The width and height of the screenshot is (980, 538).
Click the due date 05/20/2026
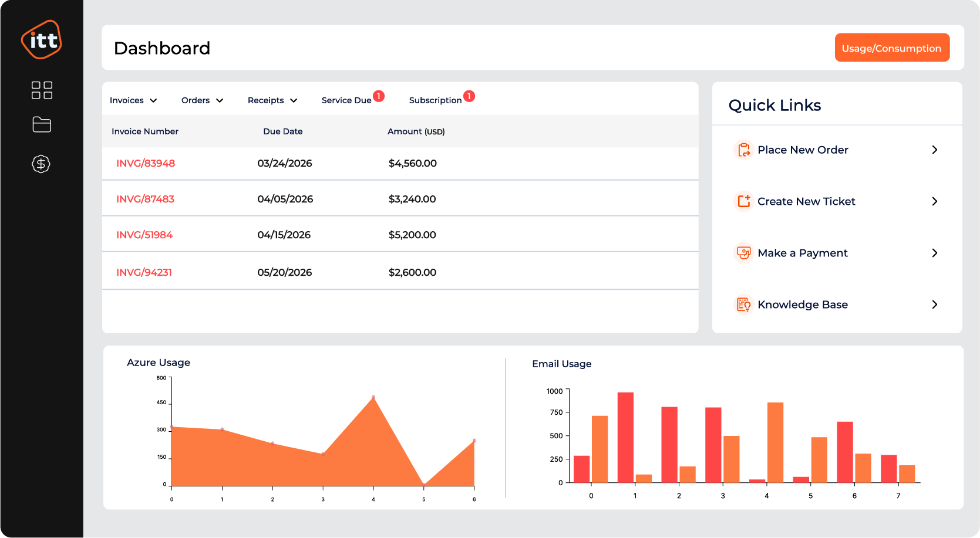click(285, 272)
